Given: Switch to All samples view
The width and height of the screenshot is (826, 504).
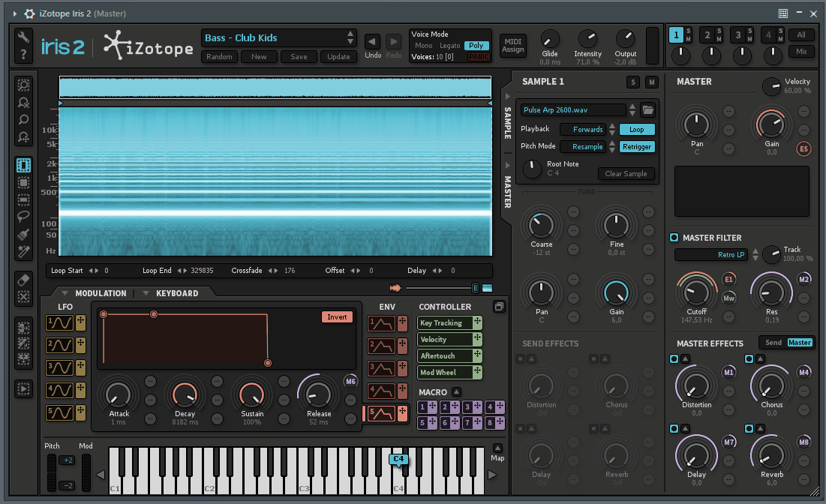Looking at the screenshot, I should (x=801, y=34).
